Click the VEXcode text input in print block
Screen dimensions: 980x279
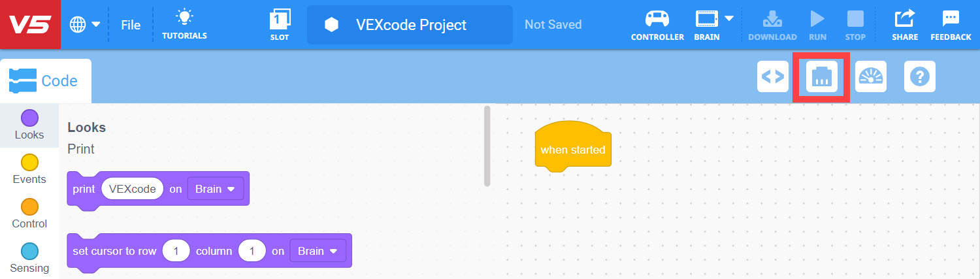[133, 189]
